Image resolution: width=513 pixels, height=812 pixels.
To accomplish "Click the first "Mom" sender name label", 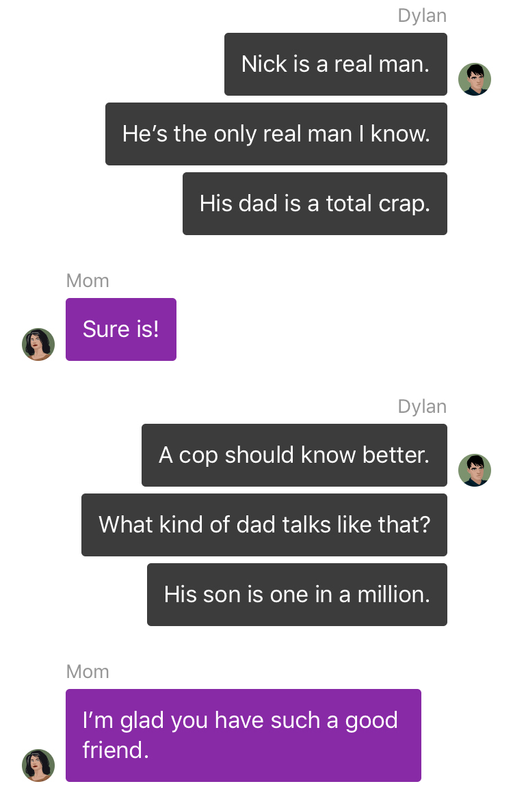I will pyautogui.click(x=88, y=281).
